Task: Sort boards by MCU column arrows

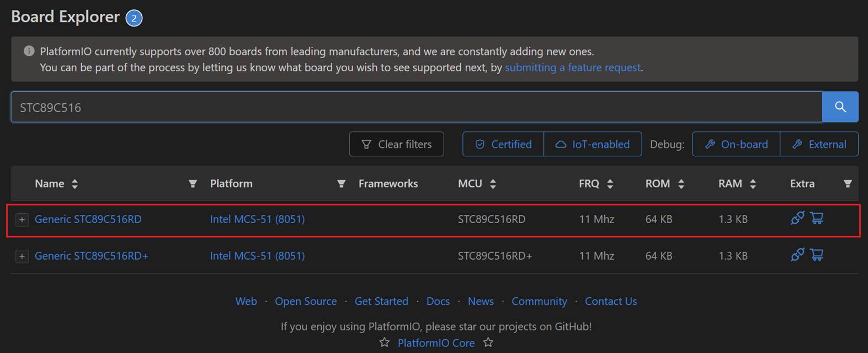Action: (493, 184)
